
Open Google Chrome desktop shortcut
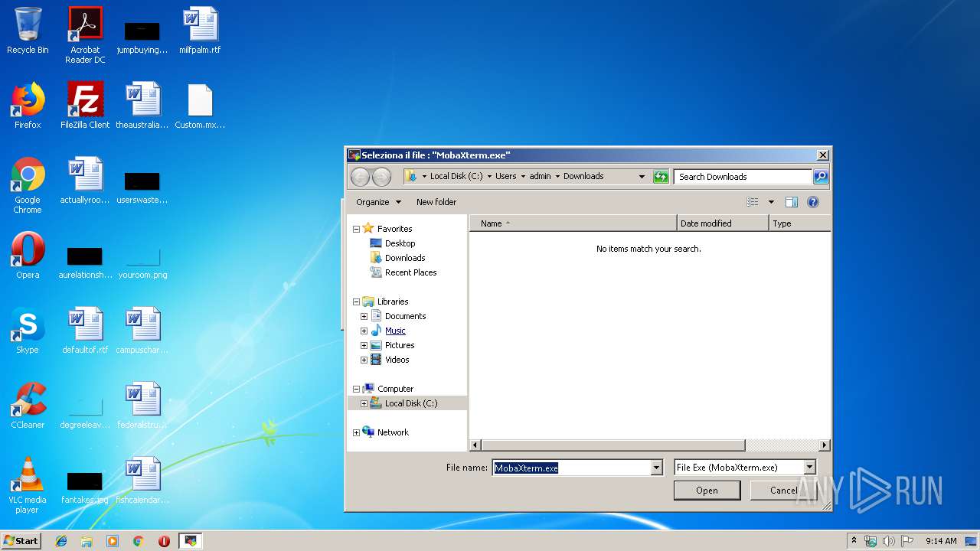(x=28, y=185)
